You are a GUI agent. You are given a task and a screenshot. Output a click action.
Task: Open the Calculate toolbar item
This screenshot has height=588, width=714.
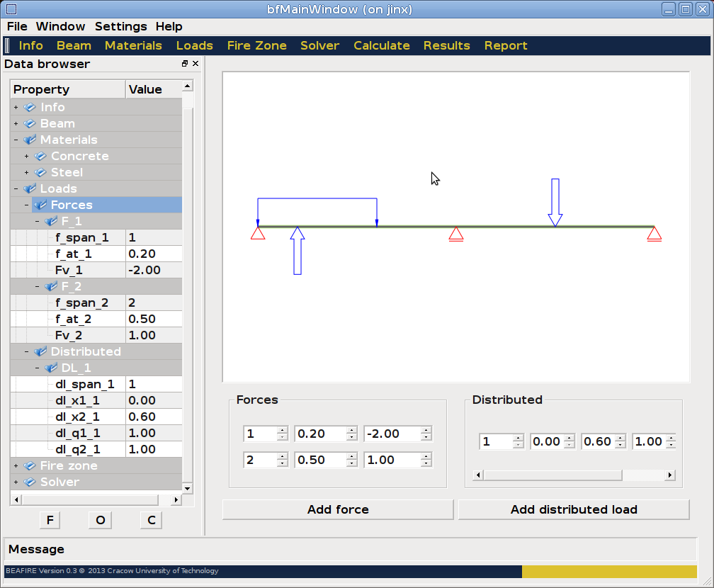(381, 45)
